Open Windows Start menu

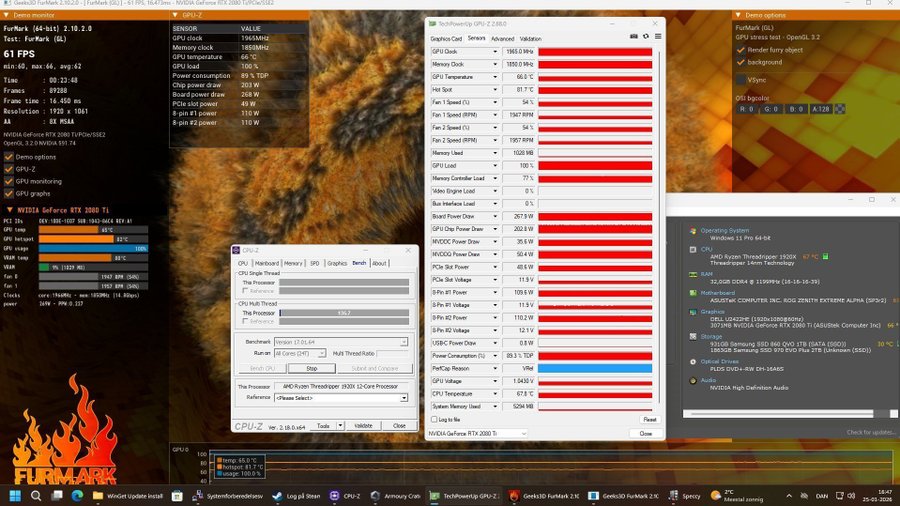pos(16,495)
